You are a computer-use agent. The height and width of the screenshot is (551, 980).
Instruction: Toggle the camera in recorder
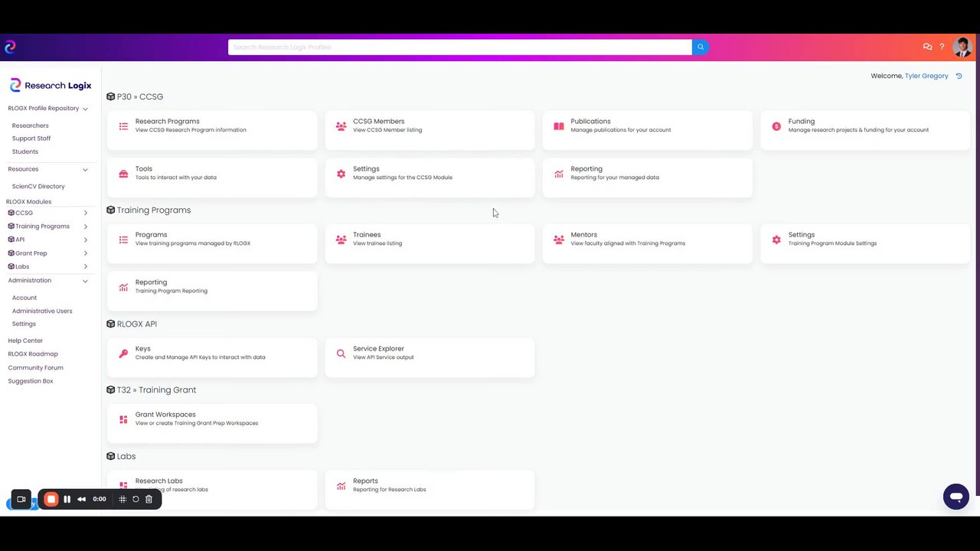click(x=21, y=499)
